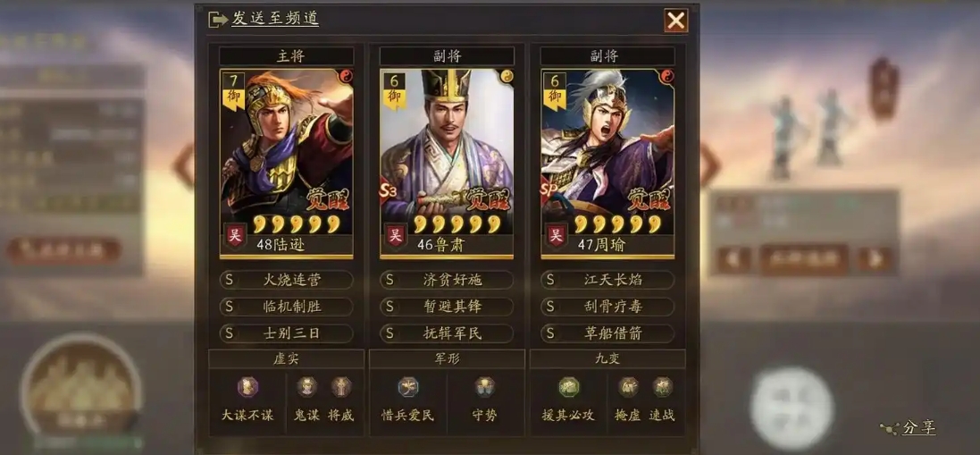The image size is (980, 455).
Task: Open the 草船借箭 skill details
Action: pyautogui.click(x=607, y=333)
